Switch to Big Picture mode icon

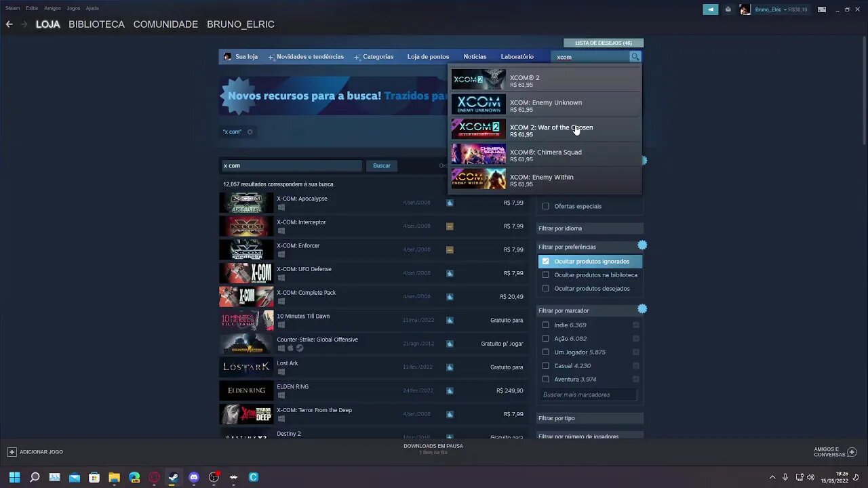click(822, 9)
